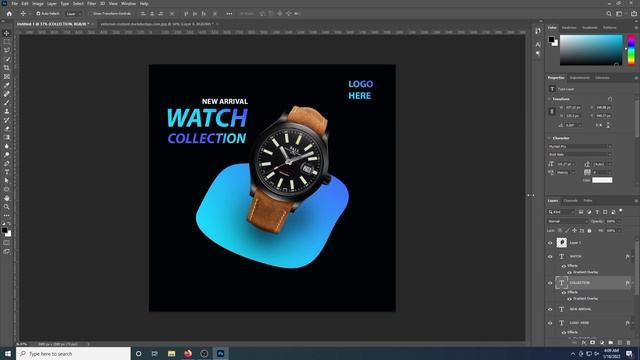Viewport: 640px width, 360px height.
Task: Switch to the Swatches tab
Action: [x=569, y=28]
